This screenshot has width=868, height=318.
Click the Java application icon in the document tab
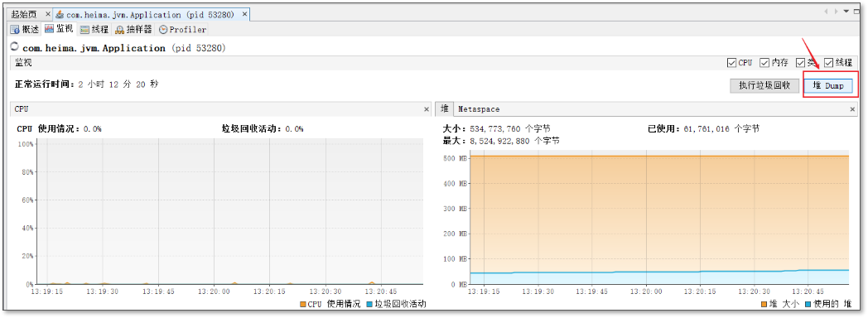[60, 14]
